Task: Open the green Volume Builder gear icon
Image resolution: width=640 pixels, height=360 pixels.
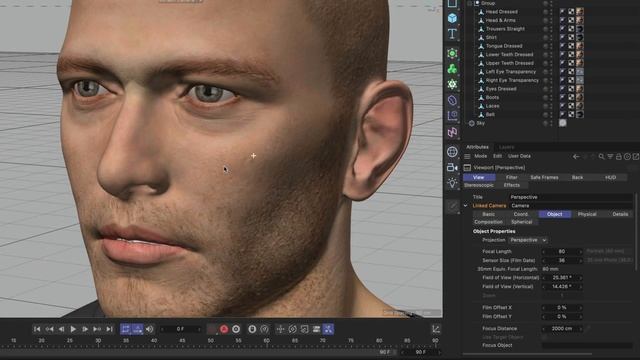Action: pos(452,84)
